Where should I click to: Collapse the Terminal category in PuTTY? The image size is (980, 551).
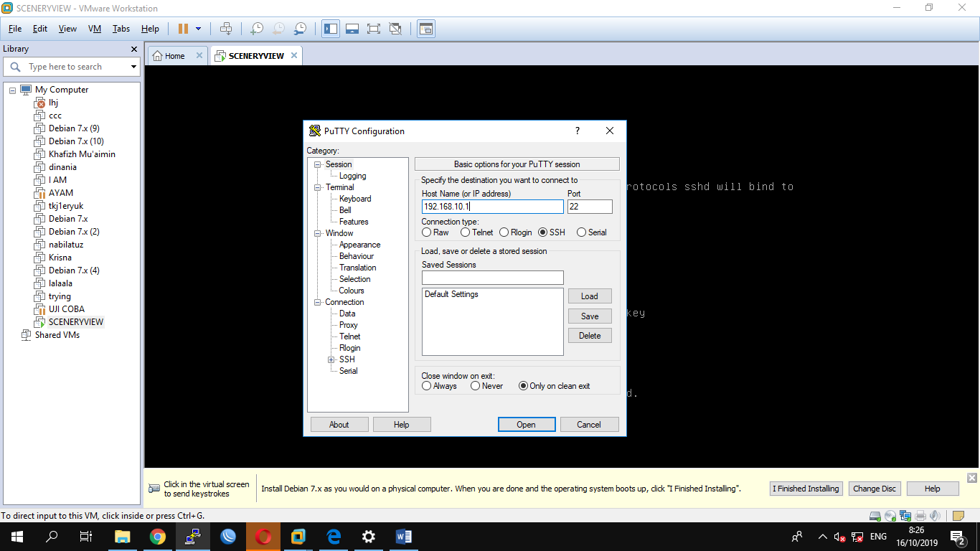point(317,187)
